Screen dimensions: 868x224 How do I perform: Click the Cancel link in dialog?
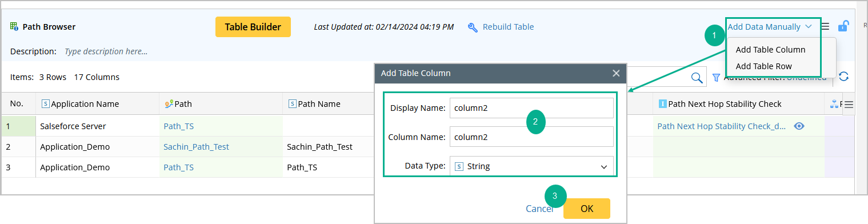pyautogui.click(x=539, y=209)
